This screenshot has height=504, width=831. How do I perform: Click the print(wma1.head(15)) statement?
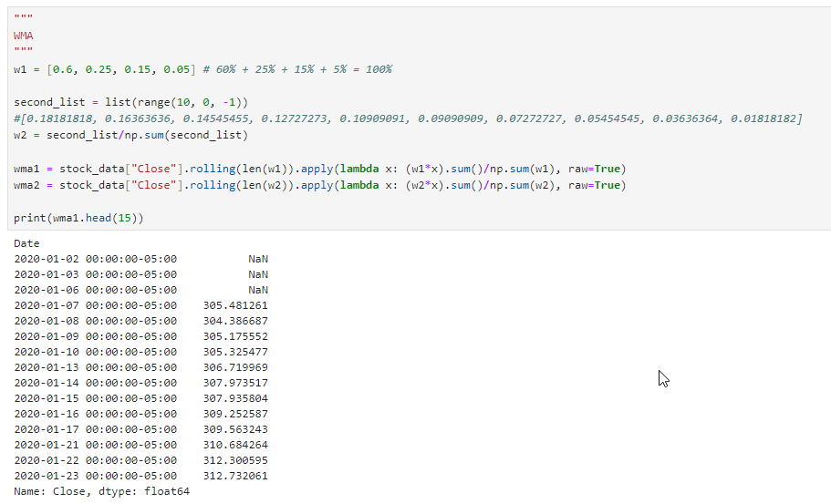click(78, 219)
